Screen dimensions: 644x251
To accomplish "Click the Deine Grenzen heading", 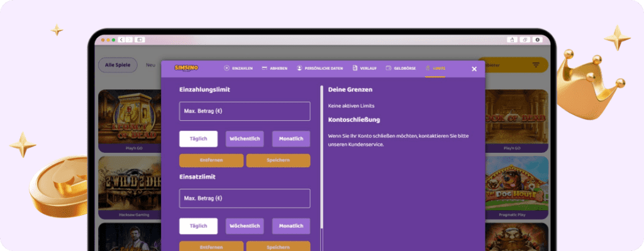I will coord(350,89).
